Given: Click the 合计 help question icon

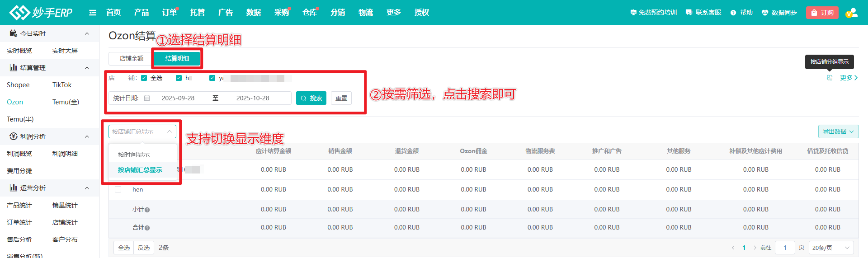Looking at the screenshot, I should coord(147,228).
